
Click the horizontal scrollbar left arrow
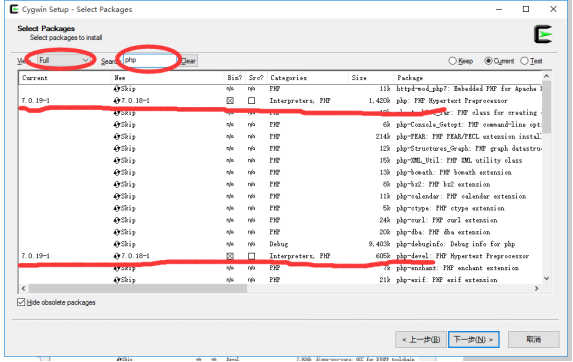click(23, 288)
